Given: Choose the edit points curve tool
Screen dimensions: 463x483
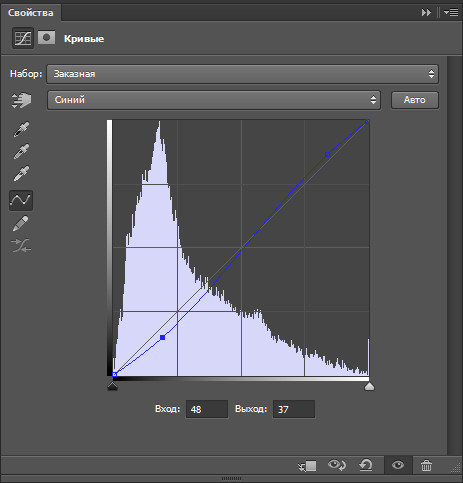Looking at the screenshot, I should coord(21,200).
